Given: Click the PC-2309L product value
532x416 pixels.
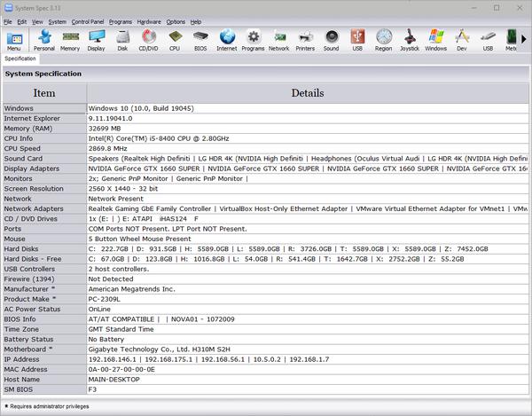Looking at the screenshot, I should pos(104,299).
